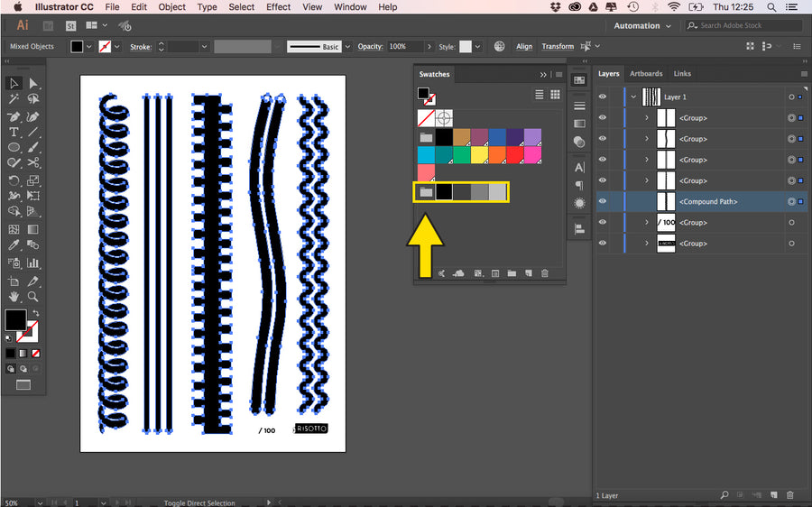Choose the Hand tool
Viewport: 812px width, 507px height.
14,296
